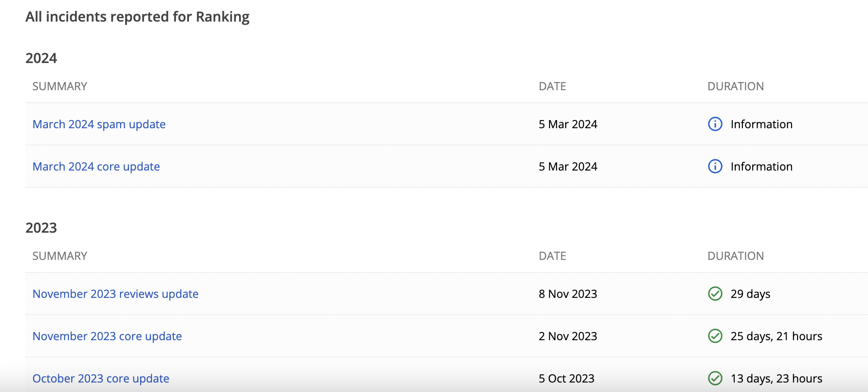Open November 2023 core update incident
The height and width of the screenshot is (392, 868).
[x=107, y=336]
